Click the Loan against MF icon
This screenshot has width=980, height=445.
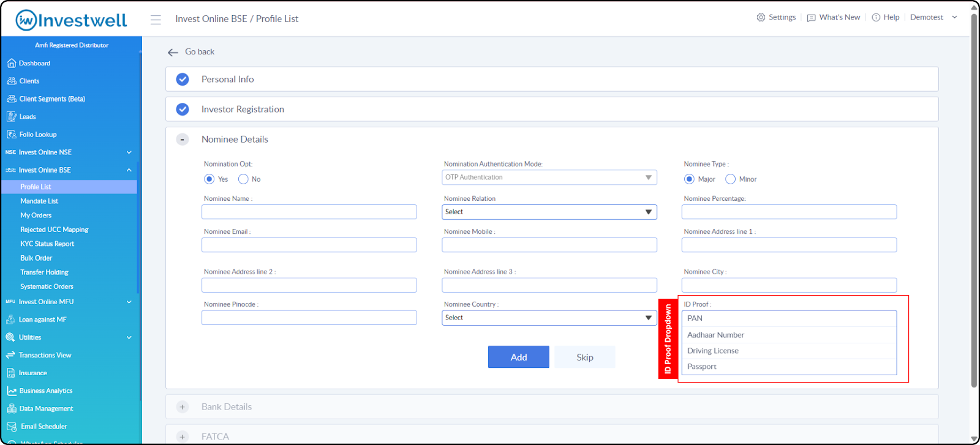[10, 320]
